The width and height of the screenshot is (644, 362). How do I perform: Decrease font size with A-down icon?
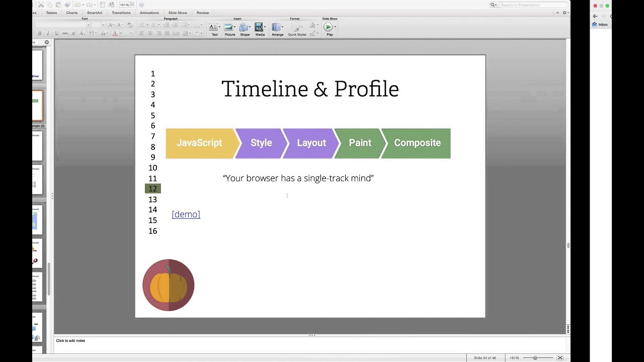pyautogui.click(x=120, y=25)
